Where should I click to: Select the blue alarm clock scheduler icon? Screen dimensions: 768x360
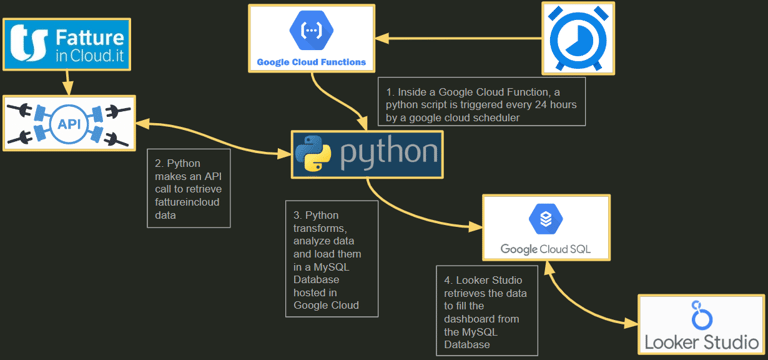(x=578, y=38)
